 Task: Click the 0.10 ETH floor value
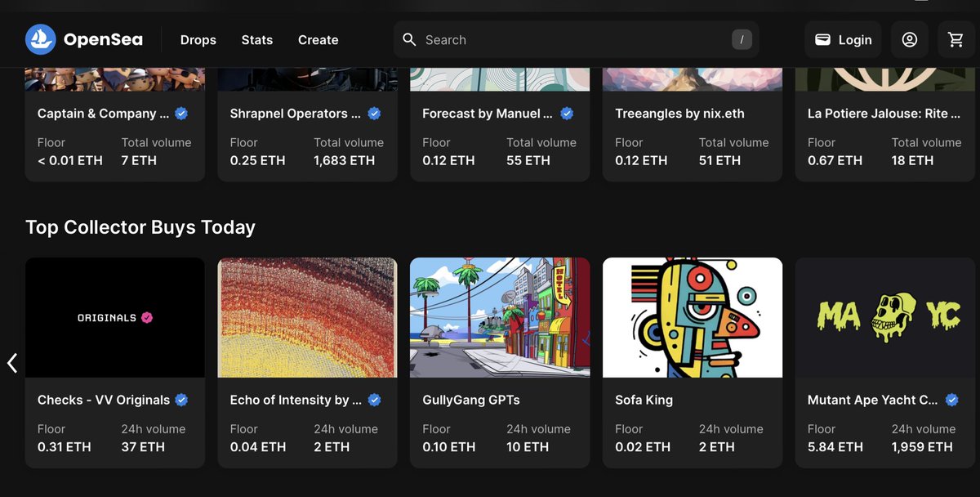point(449,446)
